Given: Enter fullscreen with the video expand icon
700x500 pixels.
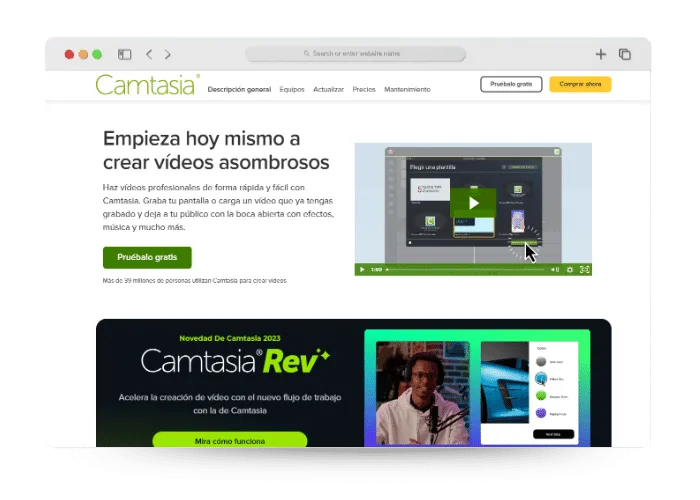Looking at the screenshot, I should 584,270.
